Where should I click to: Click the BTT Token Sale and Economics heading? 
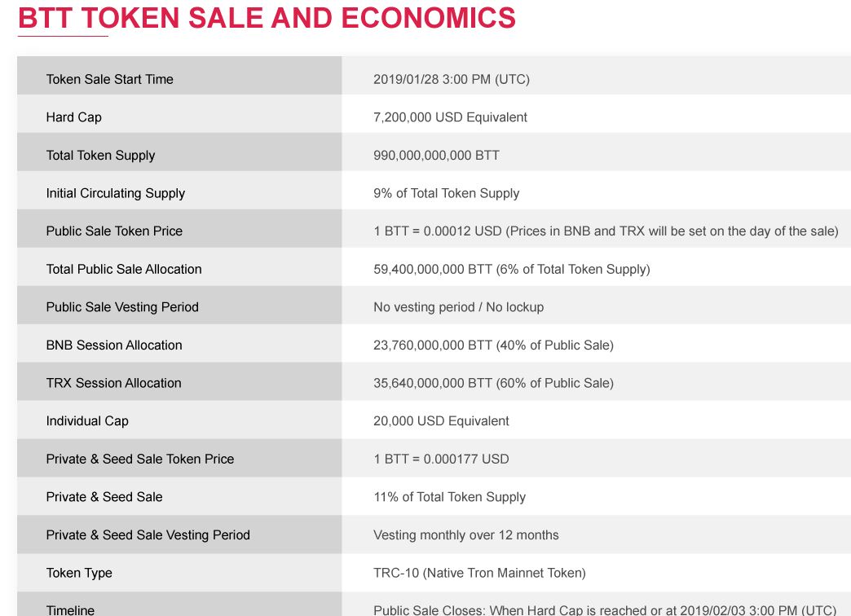point(267,17)
